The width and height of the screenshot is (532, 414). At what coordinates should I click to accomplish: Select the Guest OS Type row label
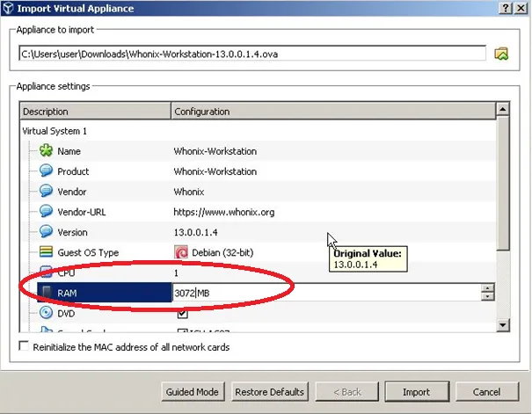[88, 252]
